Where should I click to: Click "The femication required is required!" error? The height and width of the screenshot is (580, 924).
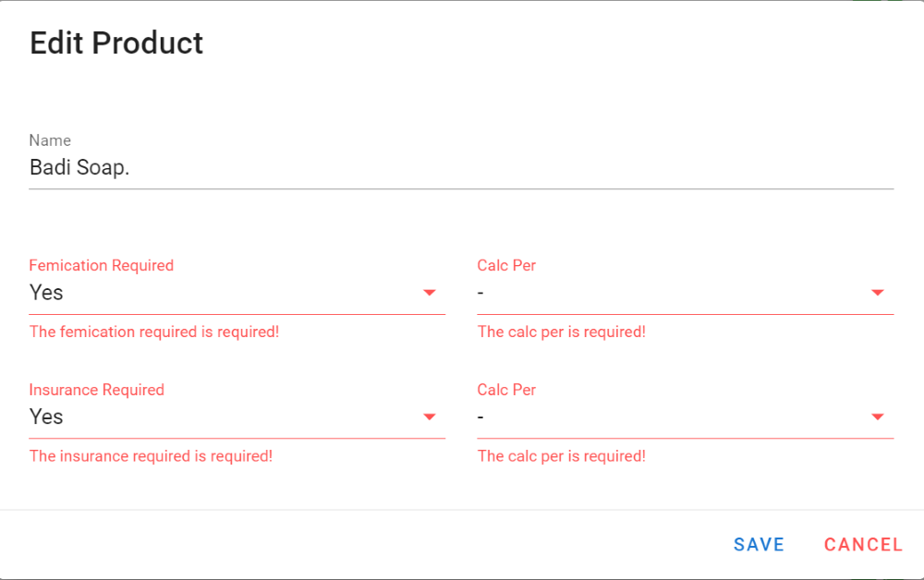pyautogui.click(x=154, y=332)
